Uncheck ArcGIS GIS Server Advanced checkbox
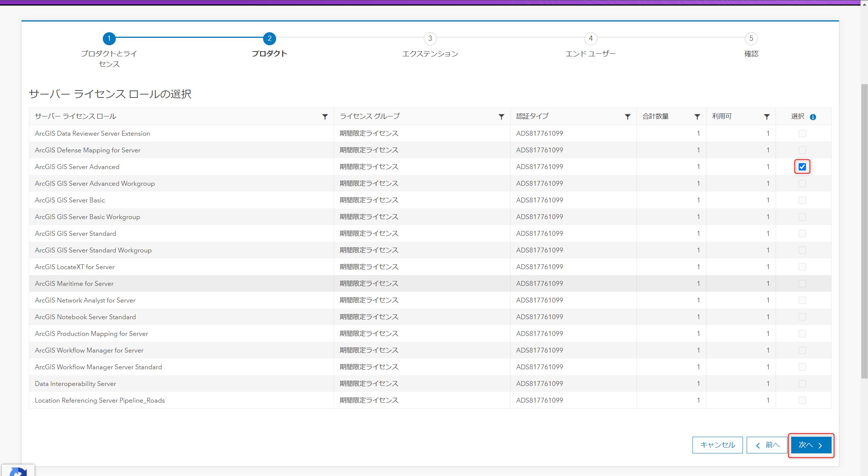Viewport: 868px width, 476px height. 802,167
